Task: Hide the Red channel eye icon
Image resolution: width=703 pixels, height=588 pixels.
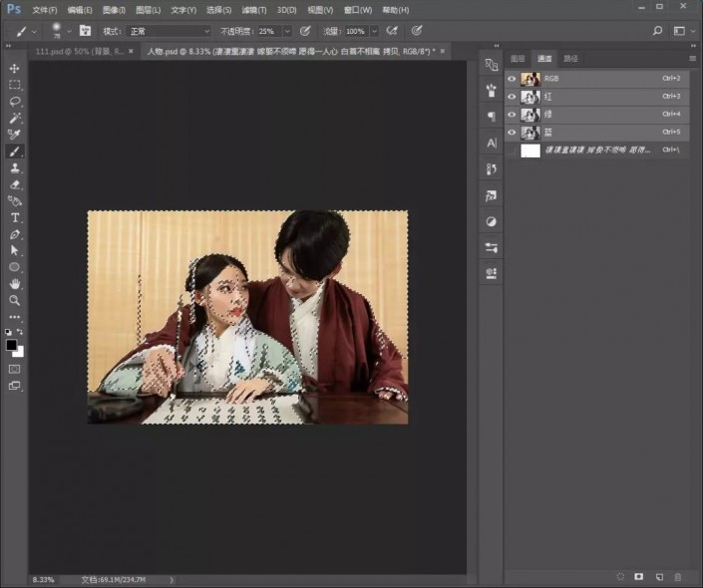Action: (512, 97)
